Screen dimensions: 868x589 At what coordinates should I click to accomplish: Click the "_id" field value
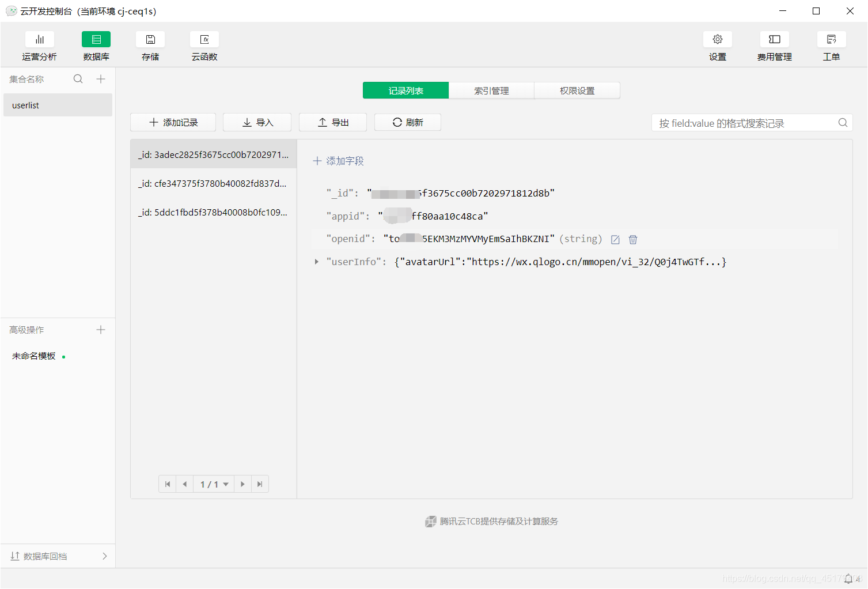pyautogui.click(x=461, y=193)
